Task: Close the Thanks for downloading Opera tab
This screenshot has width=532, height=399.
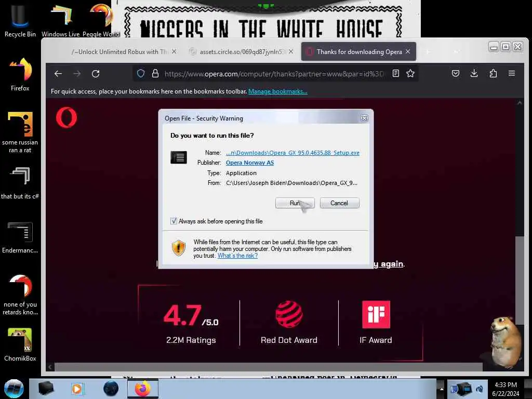Action: pos(408,51)
